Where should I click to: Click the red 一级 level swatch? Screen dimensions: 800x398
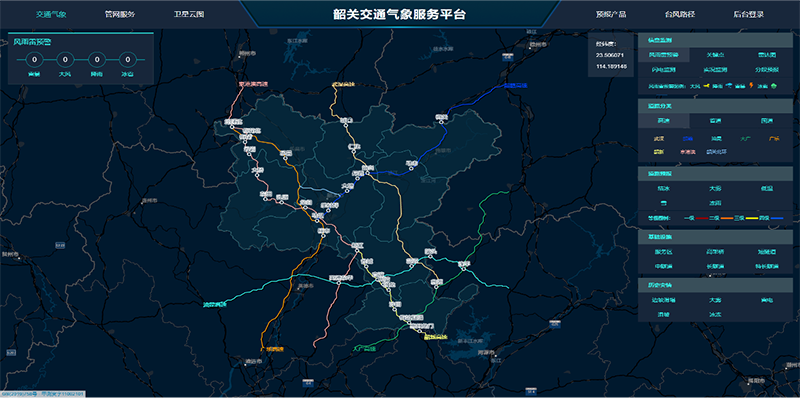point(702,218)
